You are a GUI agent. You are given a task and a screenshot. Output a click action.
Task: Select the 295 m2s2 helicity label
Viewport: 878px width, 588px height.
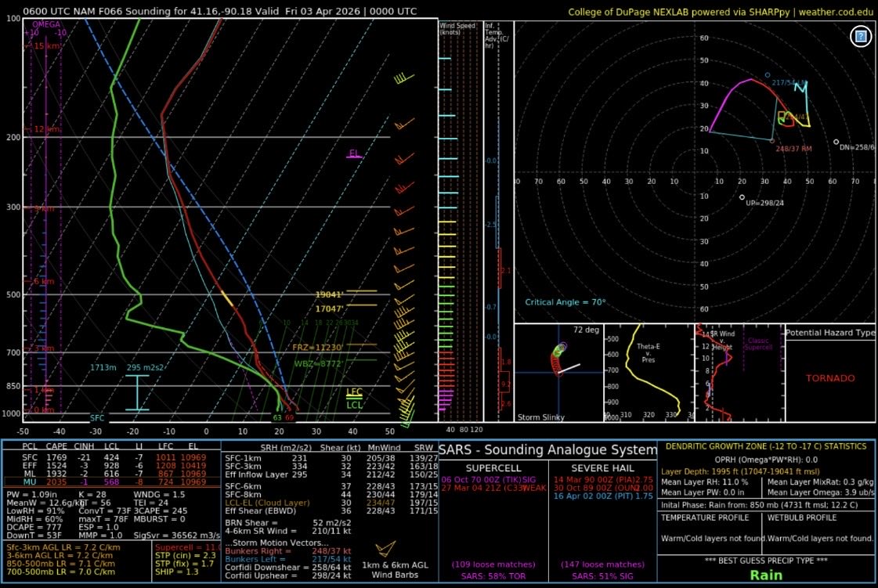[145, 367]
